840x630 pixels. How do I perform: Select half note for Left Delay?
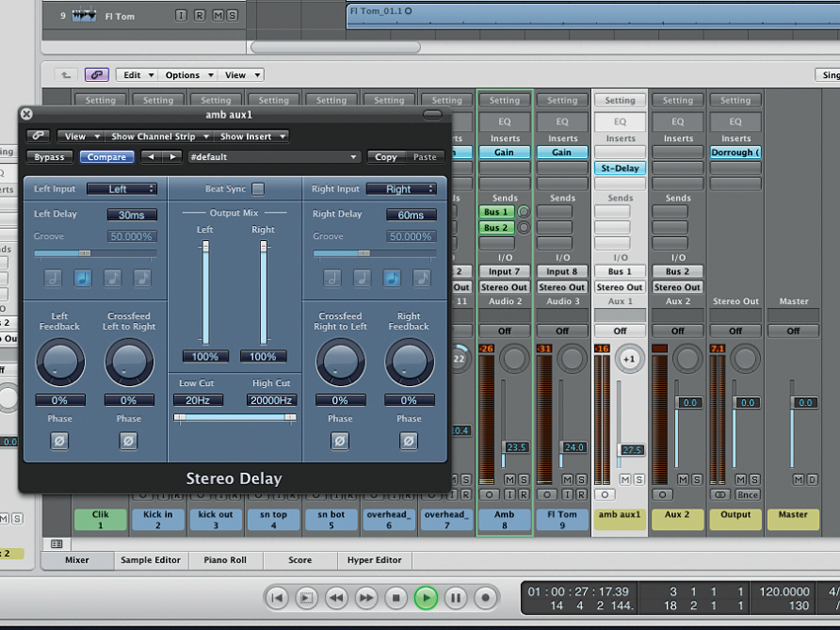click(x=52, y=277)
